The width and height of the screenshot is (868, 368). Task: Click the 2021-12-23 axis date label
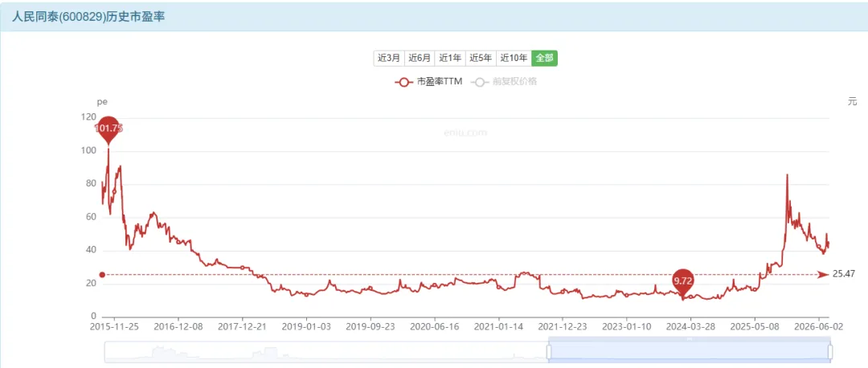[562, 326]
